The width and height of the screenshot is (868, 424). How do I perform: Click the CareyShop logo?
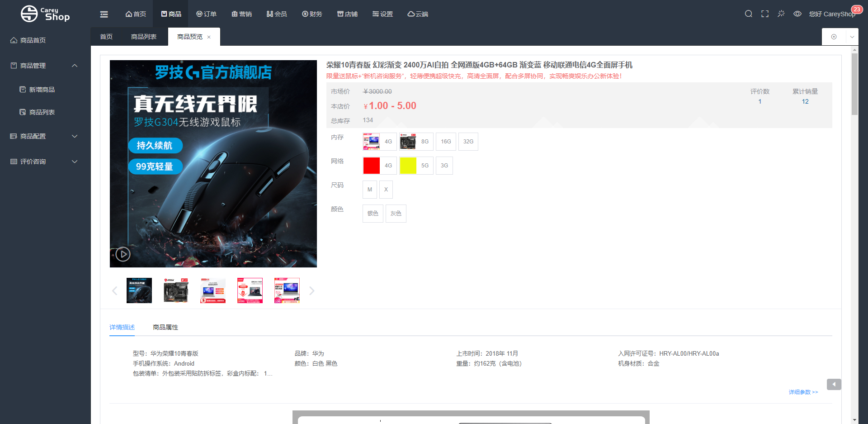pyautogui.click(x=45, y=14)
